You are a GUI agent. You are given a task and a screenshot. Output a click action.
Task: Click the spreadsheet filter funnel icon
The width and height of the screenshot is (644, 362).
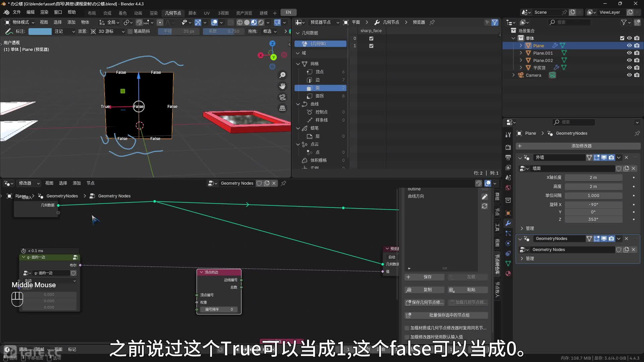coord(494,22)
